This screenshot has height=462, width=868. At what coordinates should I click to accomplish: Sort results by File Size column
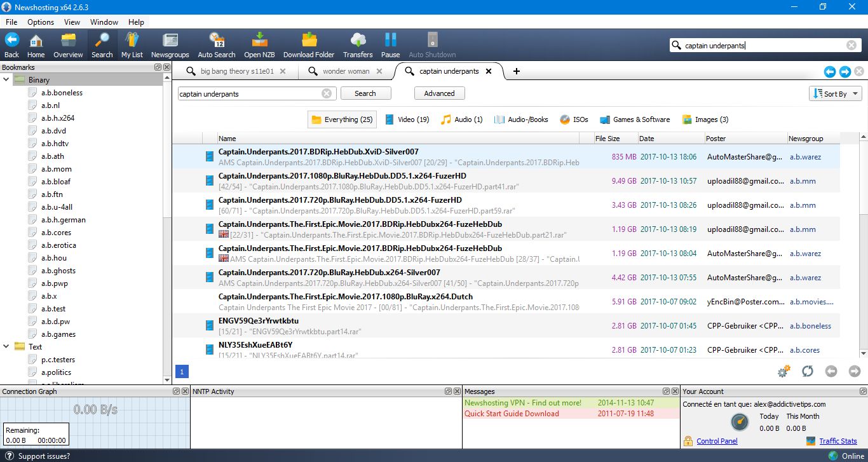coord(616,139)
